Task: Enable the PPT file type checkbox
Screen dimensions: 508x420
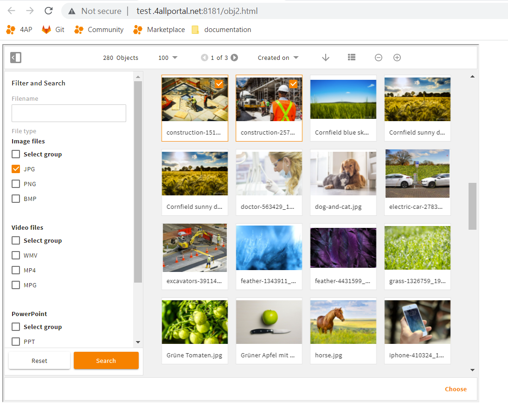Action: click(x=16, y=342)
